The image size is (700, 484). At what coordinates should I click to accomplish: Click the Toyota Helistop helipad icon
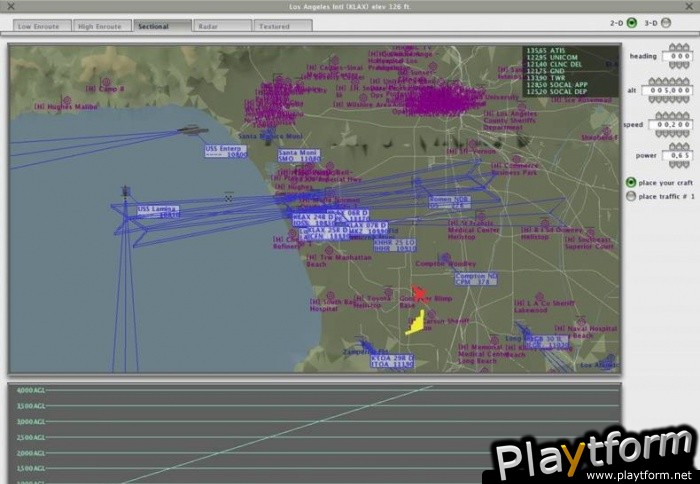[x=388, y=292]
